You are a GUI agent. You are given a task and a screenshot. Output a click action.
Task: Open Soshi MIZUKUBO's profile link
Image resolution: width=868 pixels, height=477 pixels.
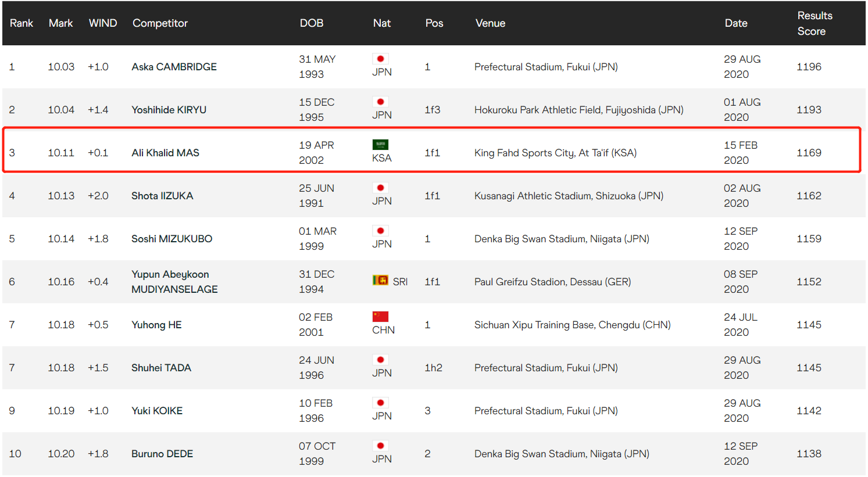click(172, 239)
